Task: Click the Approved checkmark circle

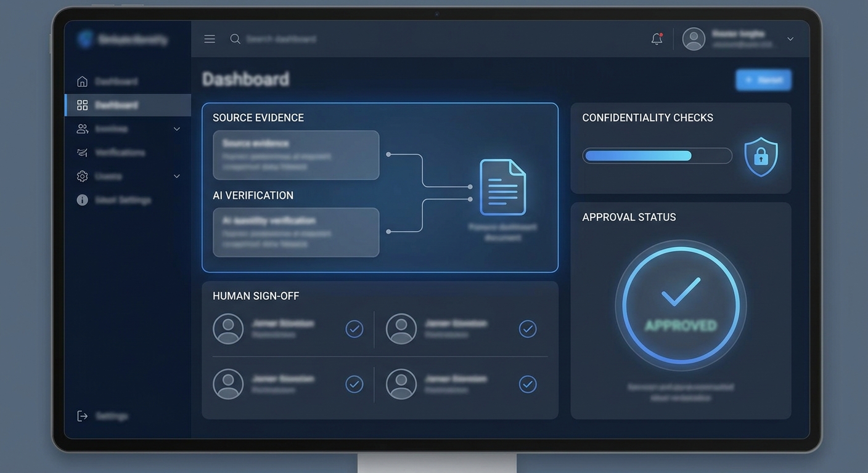Action: [681, 305]
